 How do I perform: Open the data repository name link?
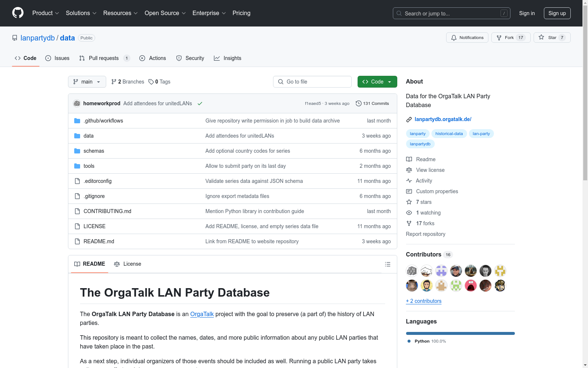67,38
